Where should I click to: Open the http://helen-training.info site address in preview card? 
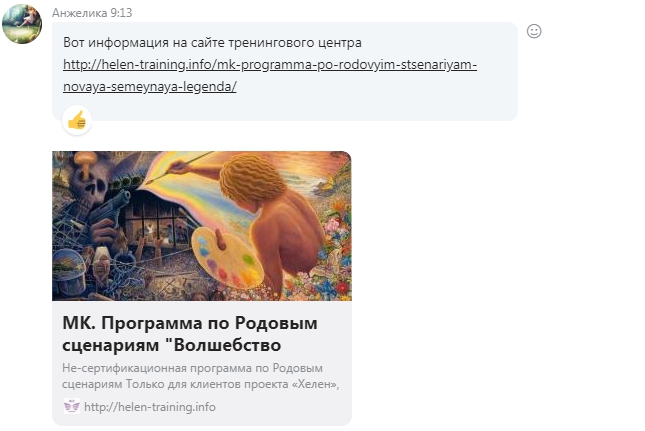[150, 407]
